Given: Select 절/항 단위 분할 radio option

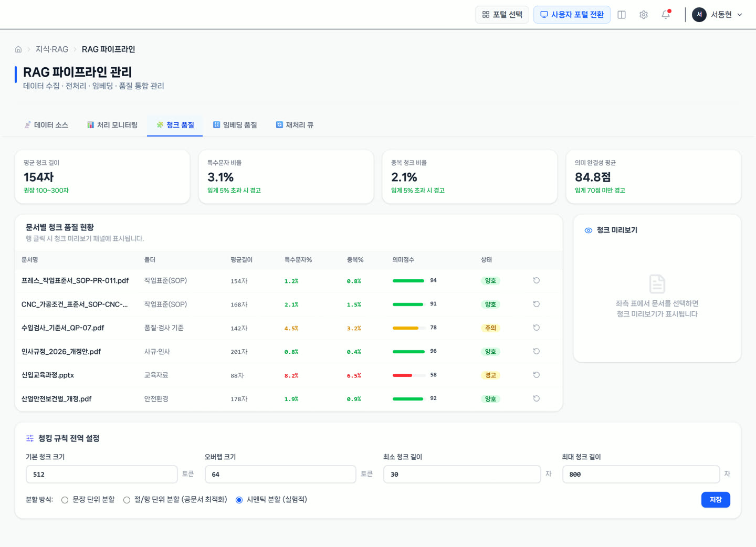Looking at the screenshot, I should tap(127, 500).
